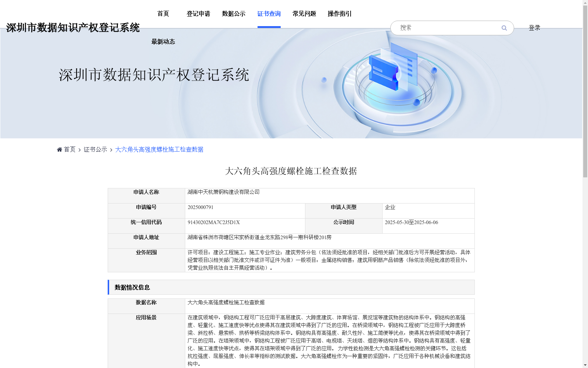Click the 数据情况信息 section header
The height and width of the screenshot is (368, 588).
tap(291, 287)
